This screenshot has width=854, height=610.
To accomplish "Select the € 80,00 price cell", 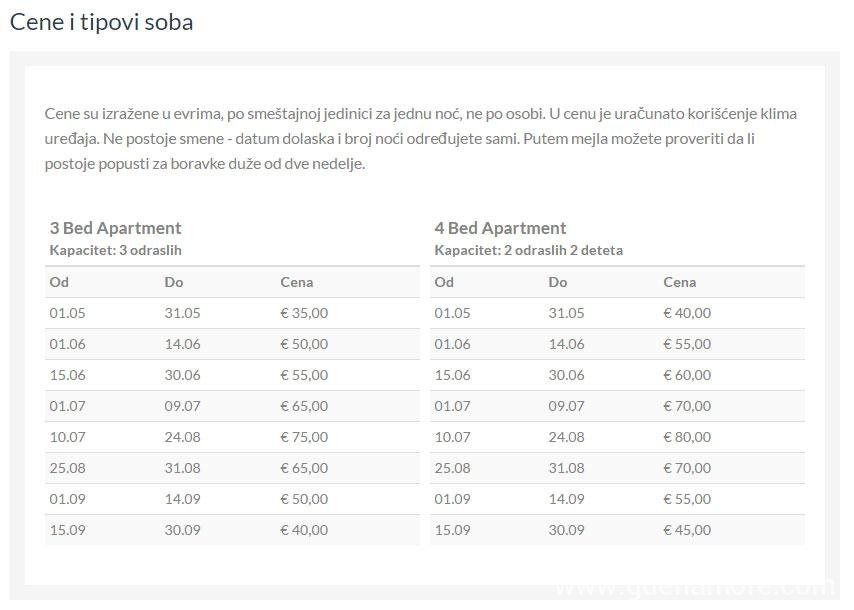I will click(687, 437).
